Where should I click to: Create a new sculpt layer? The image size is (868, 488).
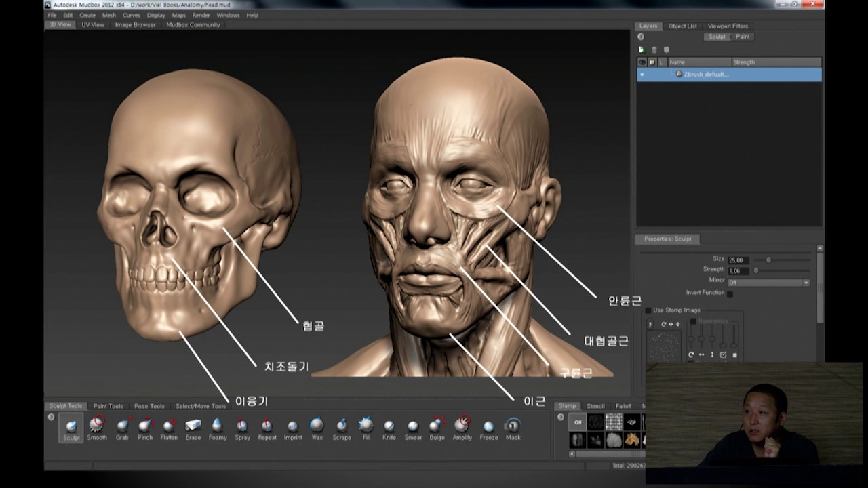[x=642, y=49]
